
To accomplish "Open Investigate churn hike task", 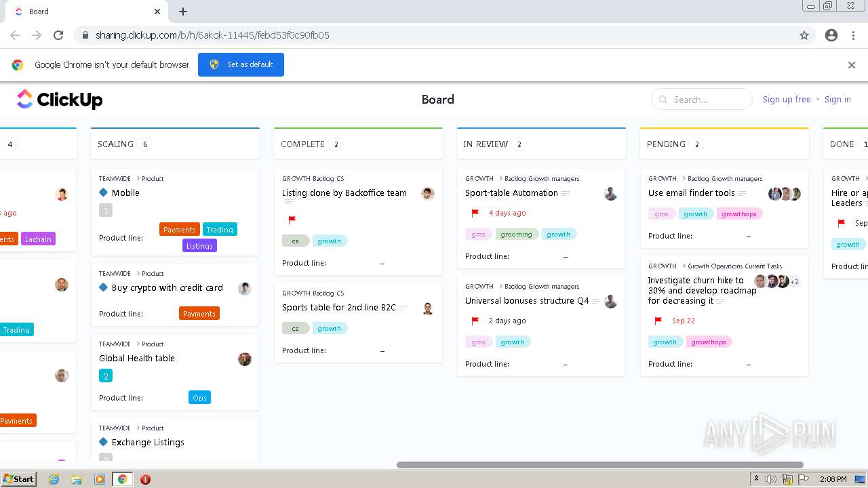I will pos(702,290).
